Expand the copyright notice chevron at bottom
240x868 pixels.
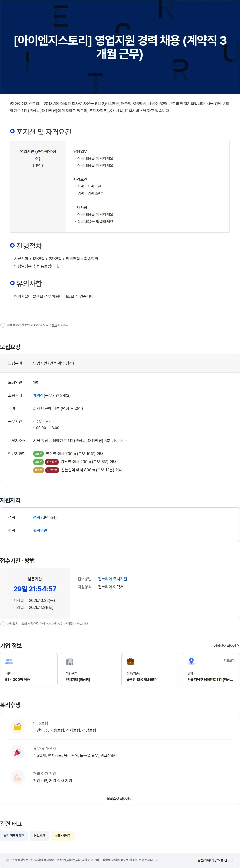click(x=156, y=860)
